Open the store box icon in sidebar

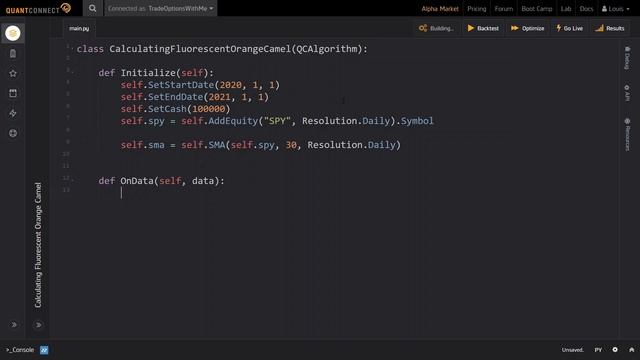click(13, 93)
